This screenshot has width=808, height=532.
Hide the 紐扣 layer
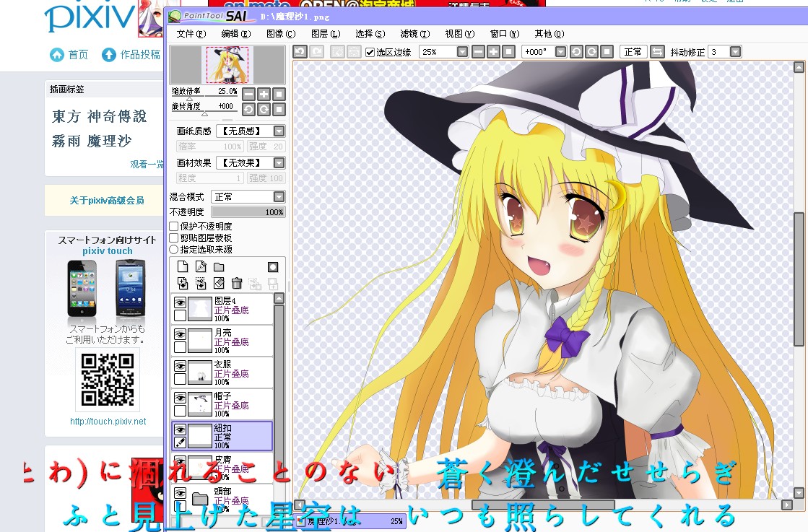pos(180,429)
